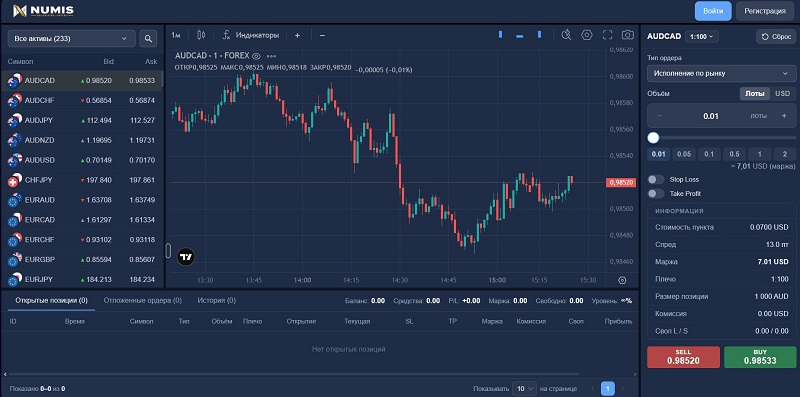The image size is (800, 397).
Task: Open the Индикаторы indicators menu
Action: [x=251, y=35]
